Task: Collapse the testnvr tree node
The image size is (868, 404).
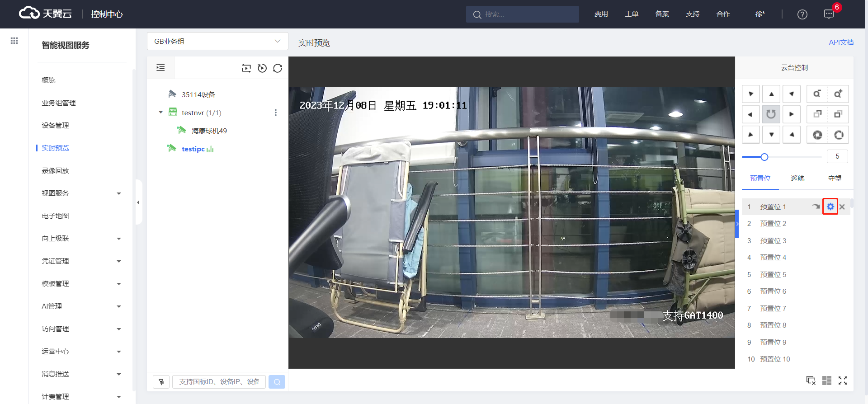Action: (160, 113)
